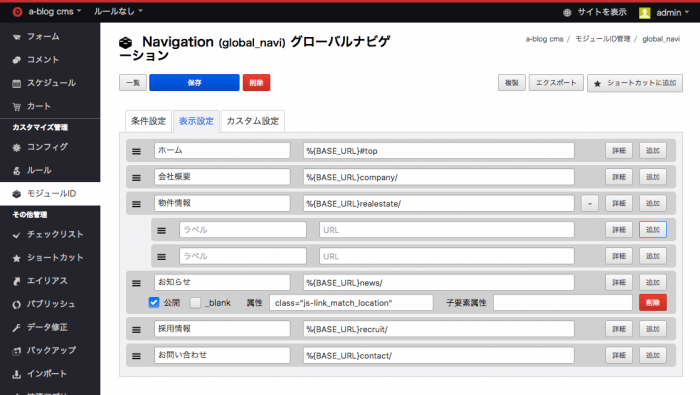Click the a-blog cms logo icon
This screenshot has width=700, height=395.
click(17, 12)
